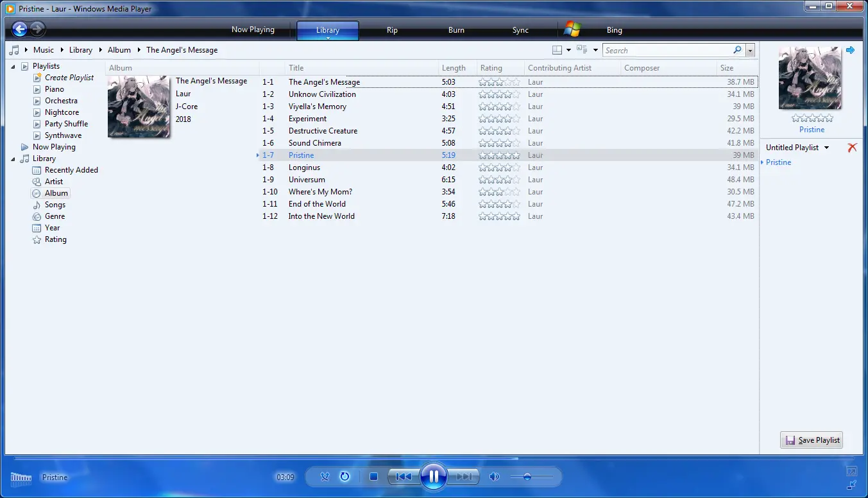Clear the list pane with red X
The height and width of the screenshot is (498, 868).
pos(852,148)
